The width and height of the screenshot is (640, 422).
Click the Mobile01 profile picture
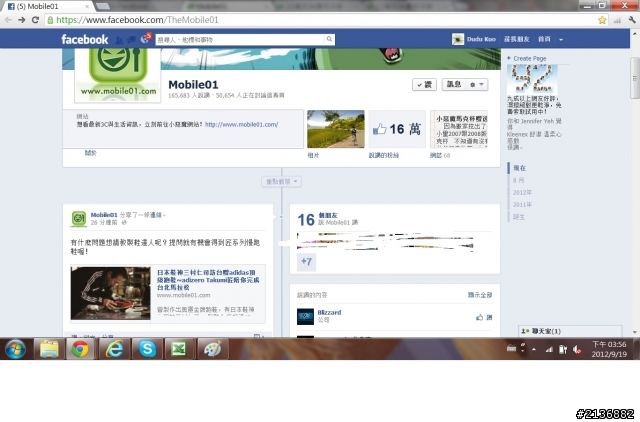(118, 73)
